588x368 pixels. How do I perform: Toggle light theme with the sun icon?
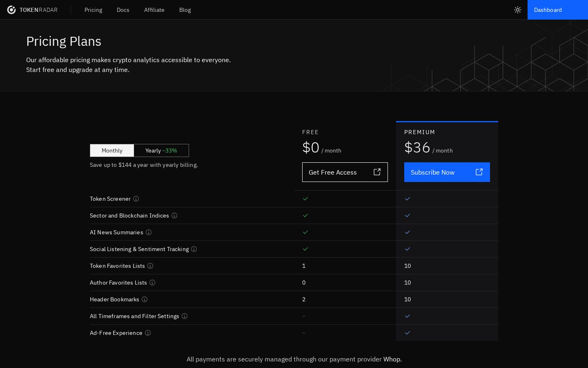(518, 10)
